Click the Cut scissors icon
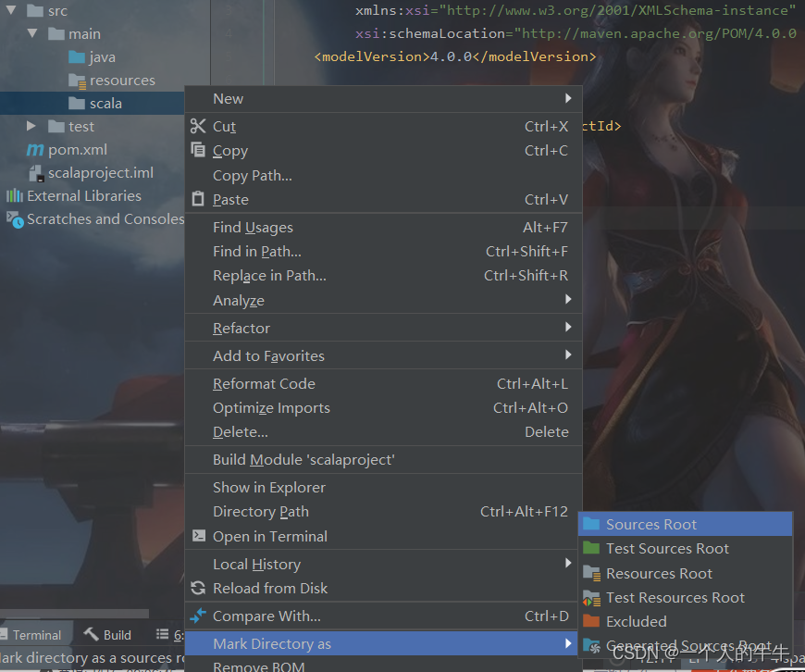805x672 pixels. (198, 127)
